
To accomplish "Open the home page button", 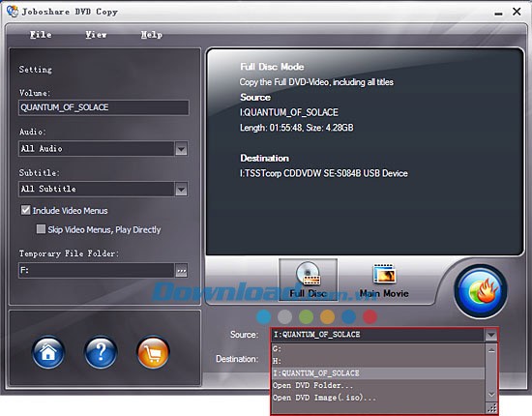I will [x=48, y=352].
